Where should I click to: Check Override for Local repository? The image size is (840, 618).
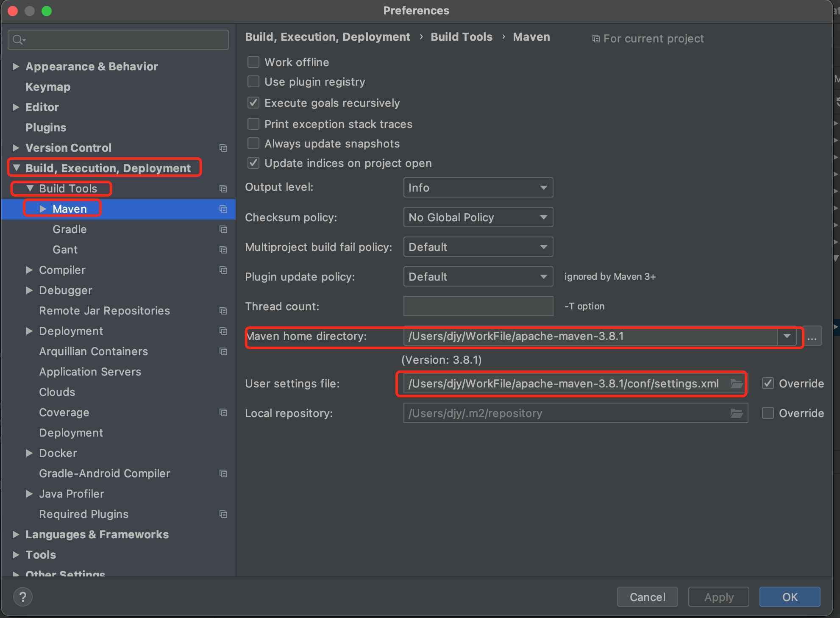pos(768,413)
